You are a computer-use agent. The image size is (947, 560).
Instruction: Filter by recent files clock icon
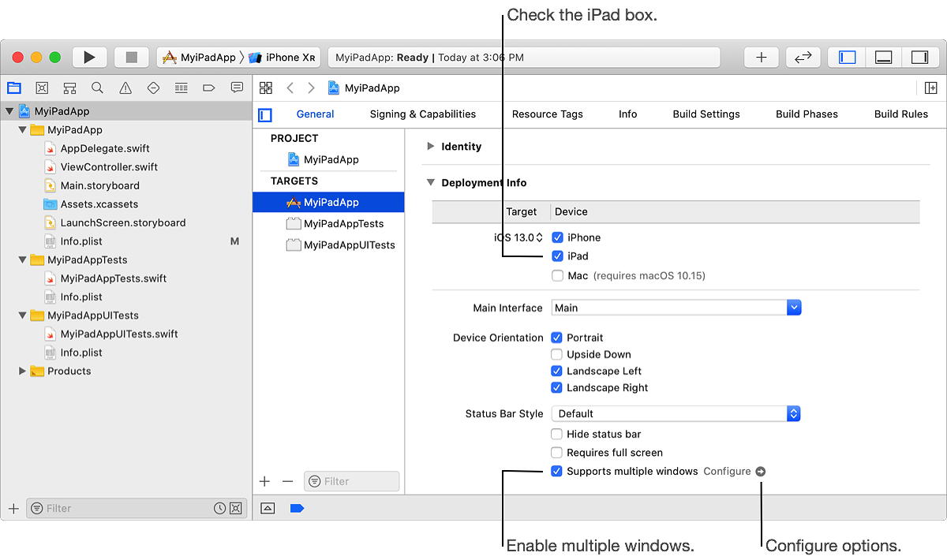point(220,509)
